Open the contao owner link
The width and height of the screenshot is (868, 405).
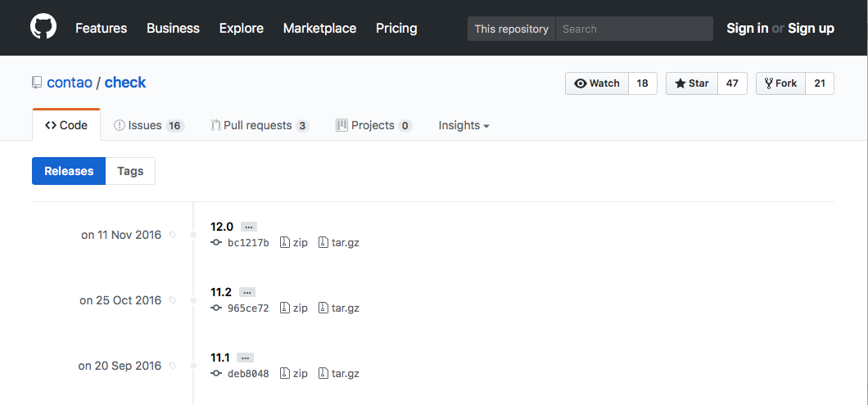coord(70,83)
